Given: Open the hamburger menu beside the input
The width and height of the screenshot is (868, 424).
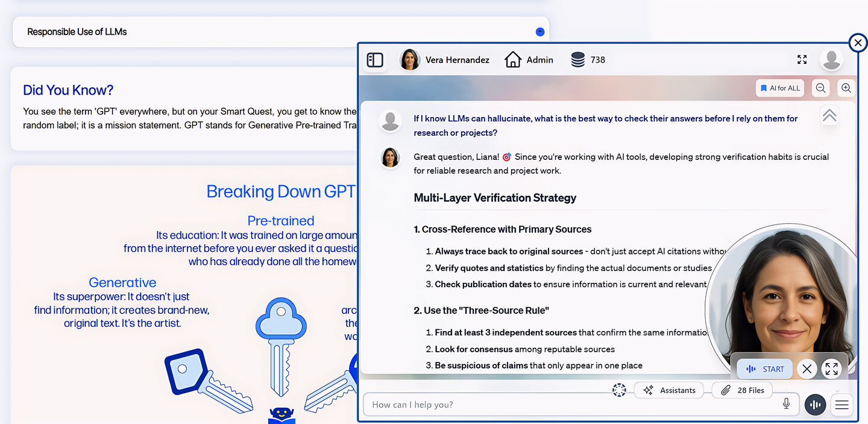Looking at the screenshot, I should (x=841, y=405).
